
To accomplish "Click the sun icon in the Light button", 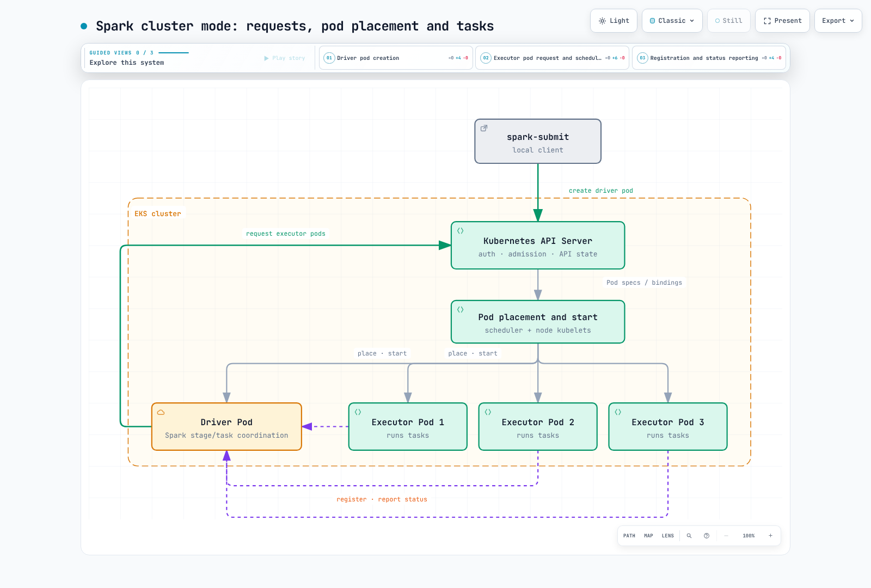I will pyautogui.click(x=602, y=21).
